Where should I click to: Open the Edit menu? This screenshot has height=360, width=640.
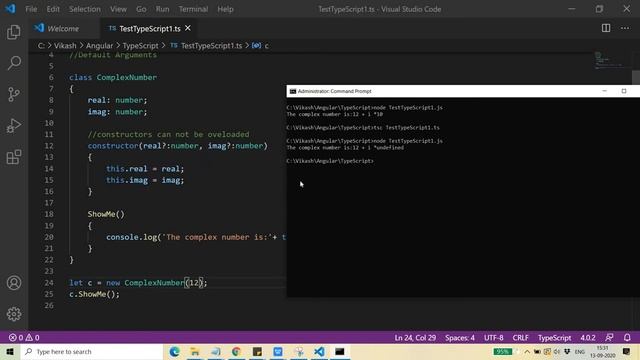coord(53,9)
